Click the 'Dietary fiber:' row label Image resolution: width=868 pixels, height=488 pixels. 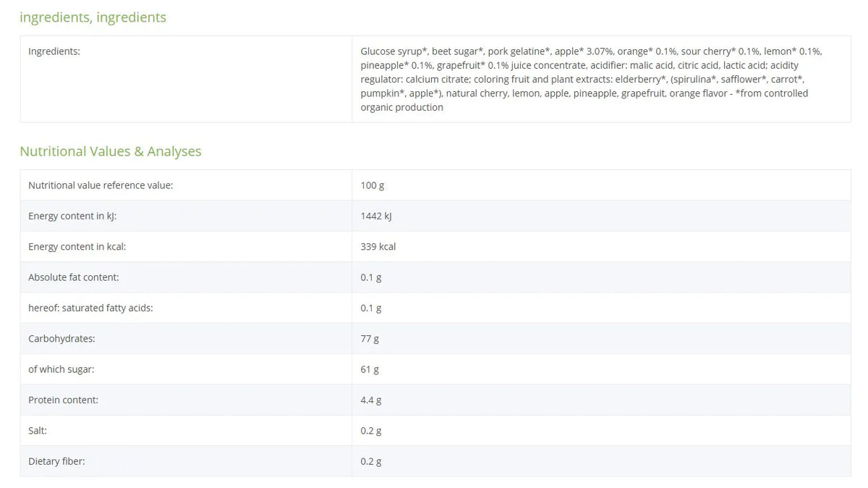tap(56, 461)
